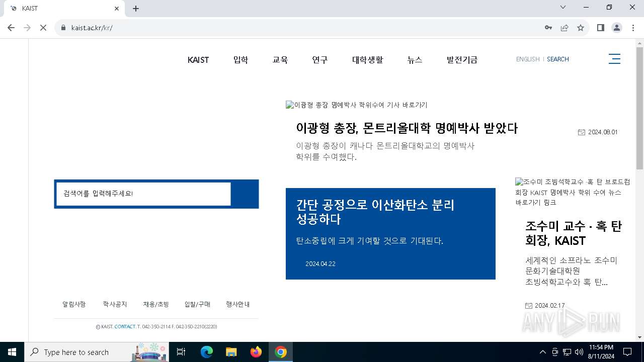644x362 pixels.
Task: Open the 조수미 교수 news headline
Action: tap(574, 234)
